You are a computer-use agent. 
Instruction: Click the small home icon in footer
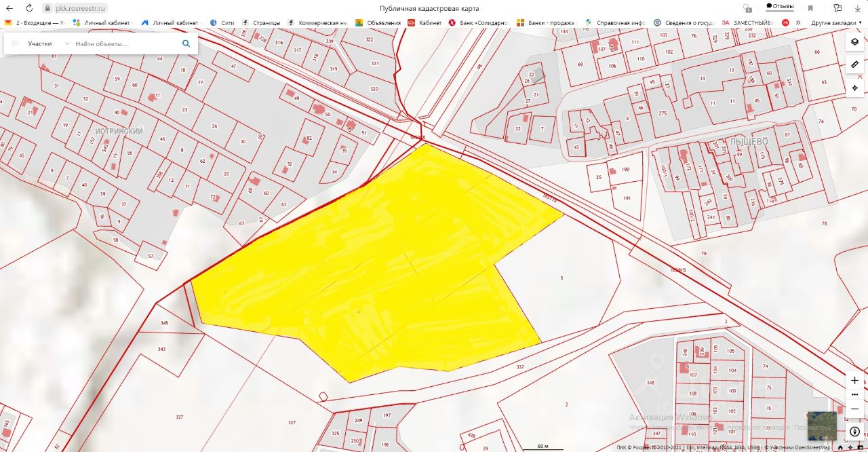[x=840, y=447]
